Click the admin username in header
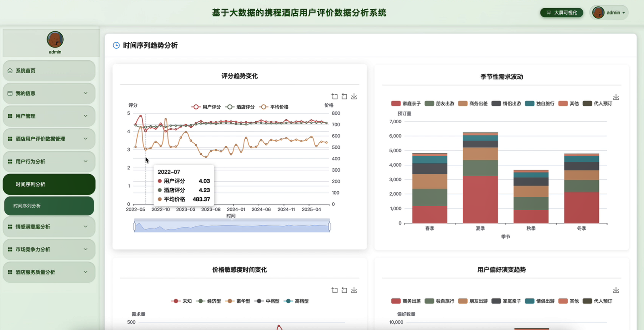644x330 pixels. [613, 13]
